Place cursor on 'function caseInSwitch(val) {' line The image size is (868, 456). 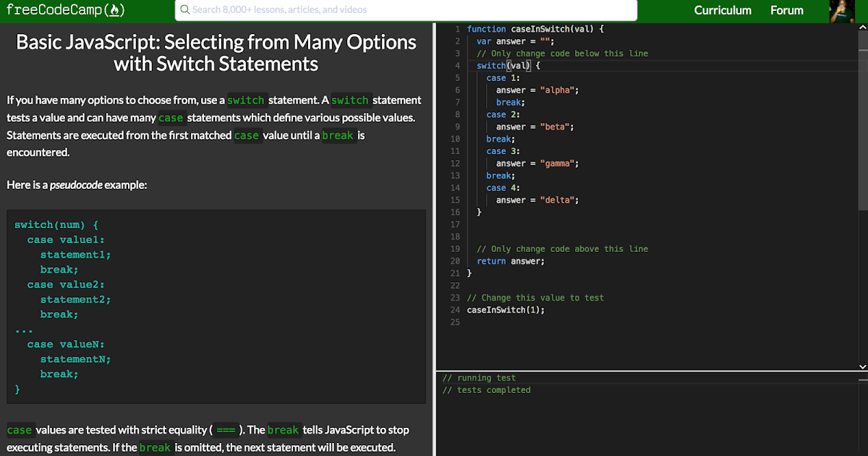535,29
